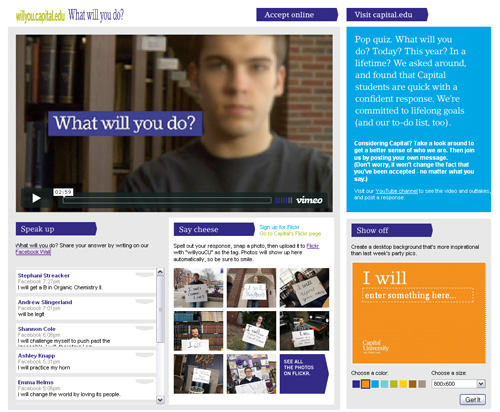
Task: Seek along the video progress bar
Action: click(167, 200)
